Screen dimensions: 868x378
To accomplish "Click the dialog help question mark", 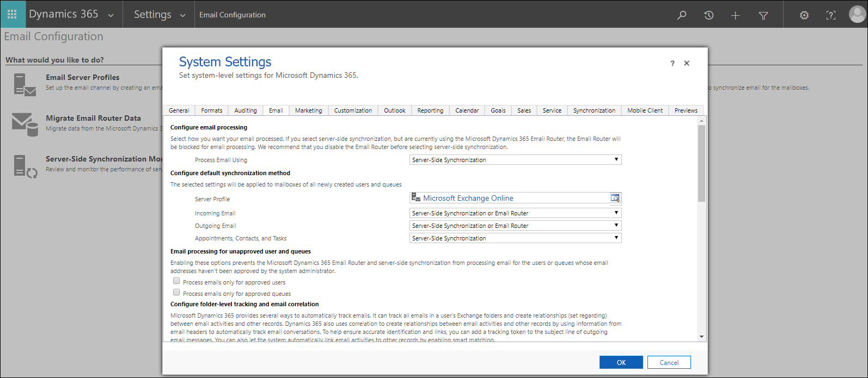I will [673, 64].
